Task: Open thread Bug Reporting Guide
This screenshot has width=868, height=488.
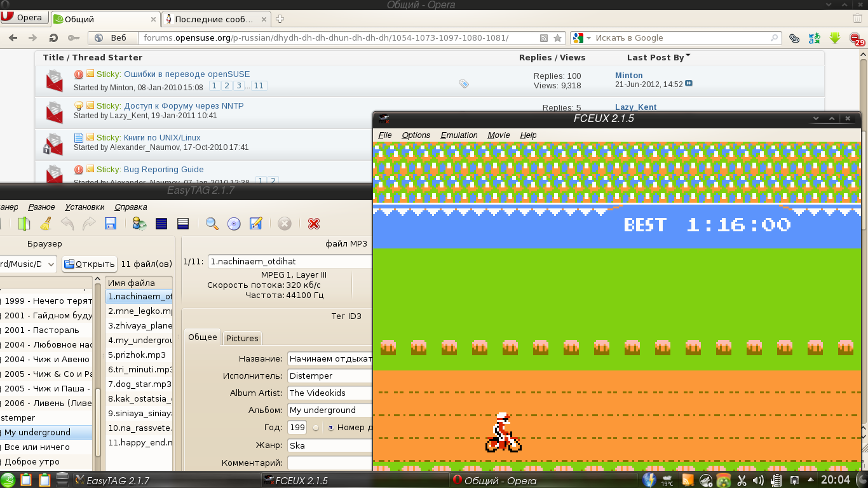Action: pyautogui.click(x=163, y=169)
